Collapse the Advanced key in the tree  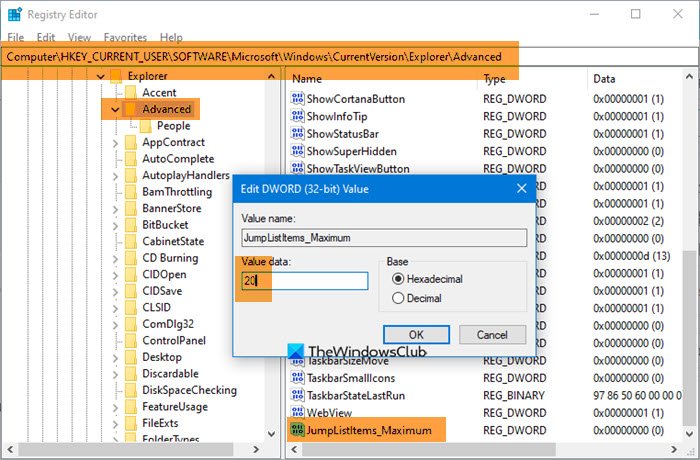click(x=115, y=109)
